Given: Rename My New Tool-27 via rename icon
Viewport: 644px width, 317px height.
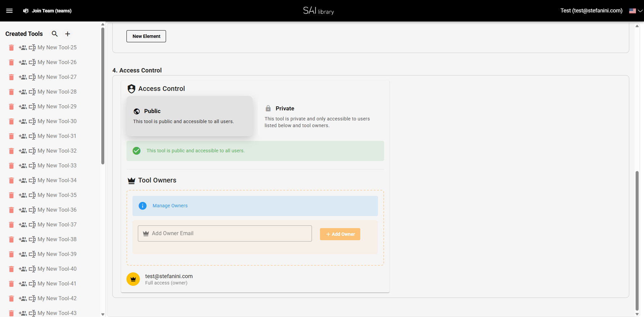Looking at the screenshot, I should click(x=33, y=77).
